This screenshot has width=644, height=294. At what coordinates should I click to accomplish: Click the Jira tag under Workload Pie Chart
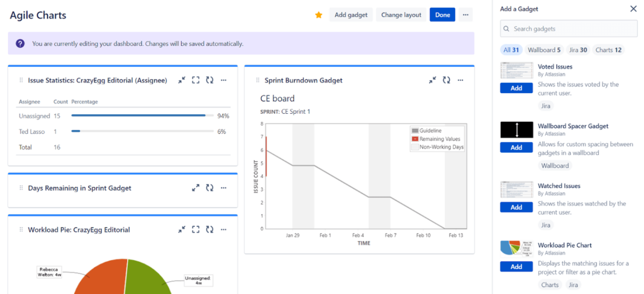[x=573, y=285]
